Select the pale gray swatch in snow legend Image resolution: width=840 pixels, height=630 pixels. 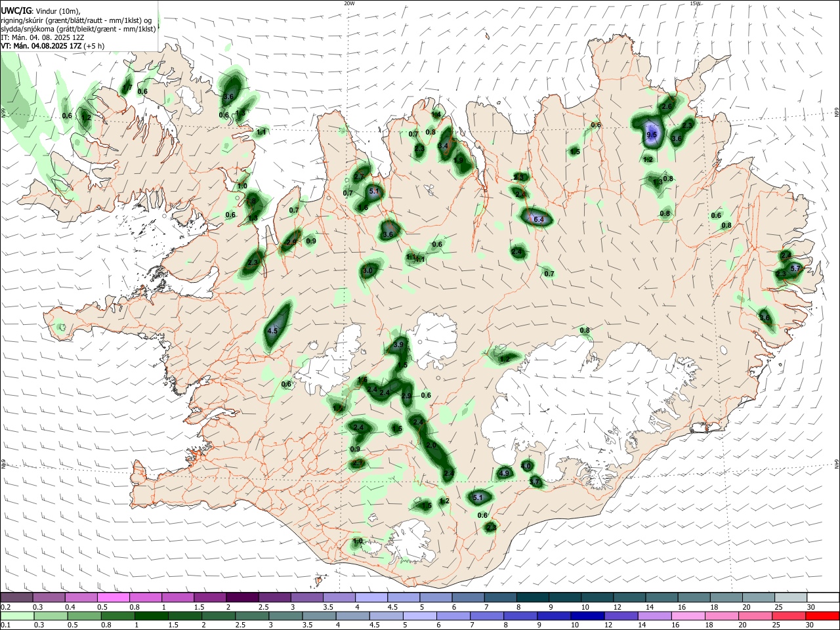click(x=791, y=597)
